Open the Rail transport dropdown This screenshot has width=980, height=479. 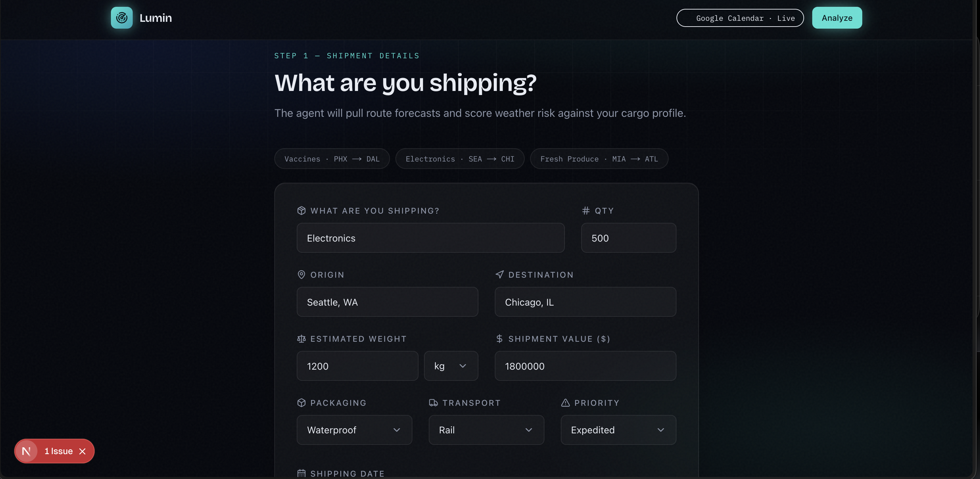click(x=486, y=430)
